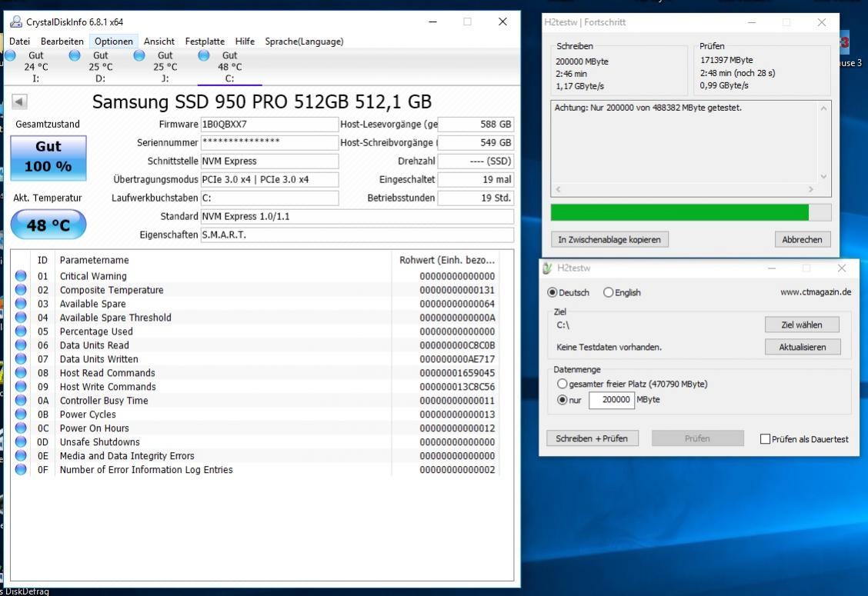Click the previous disk arrow button

coord(19,102)
